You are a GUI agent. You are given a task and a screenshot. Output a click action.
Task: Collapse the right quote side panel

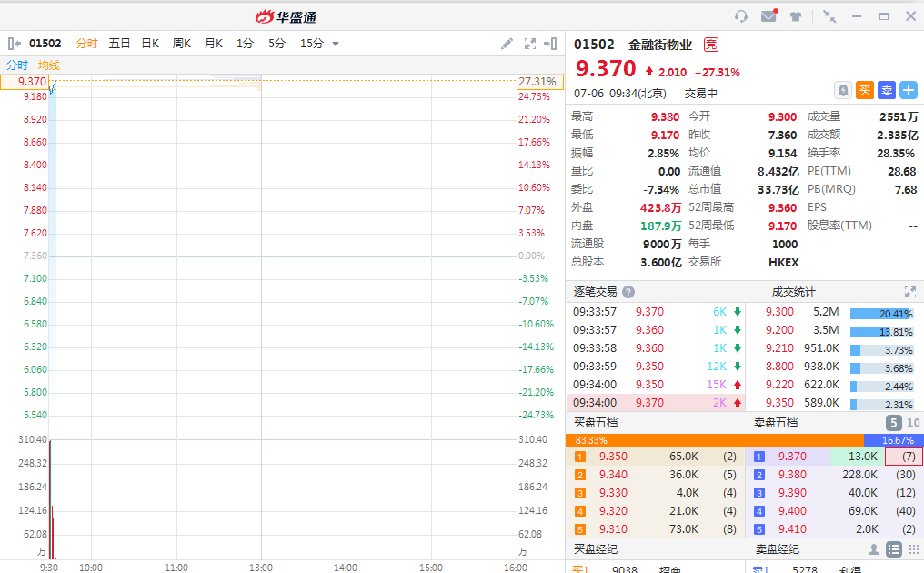click(550, 44)
